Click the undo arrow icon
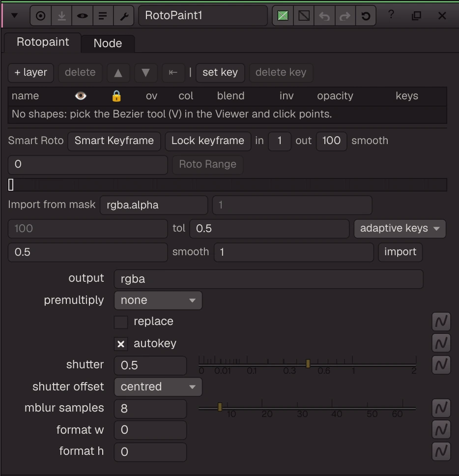Screen dimensions: 459x476 (x=324, y=15)
